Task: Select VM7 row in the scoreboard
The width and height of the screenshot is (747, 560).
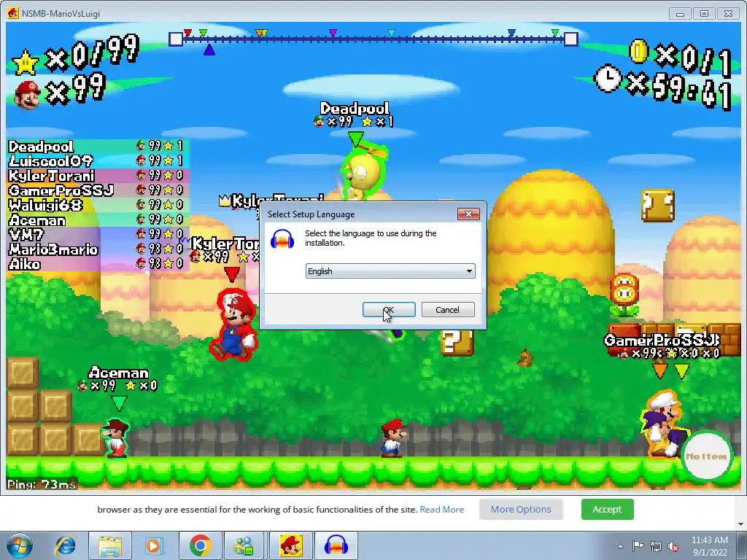Action: pos(98,234)
